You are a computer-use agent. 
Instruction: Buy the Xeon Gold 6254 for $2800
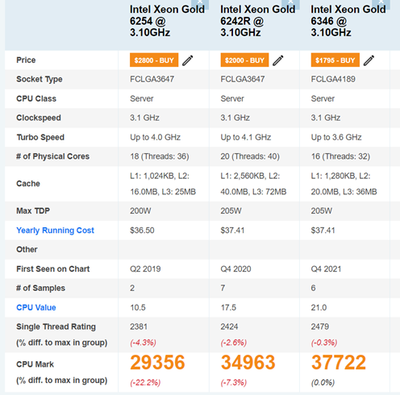click(x=154, y=60)
